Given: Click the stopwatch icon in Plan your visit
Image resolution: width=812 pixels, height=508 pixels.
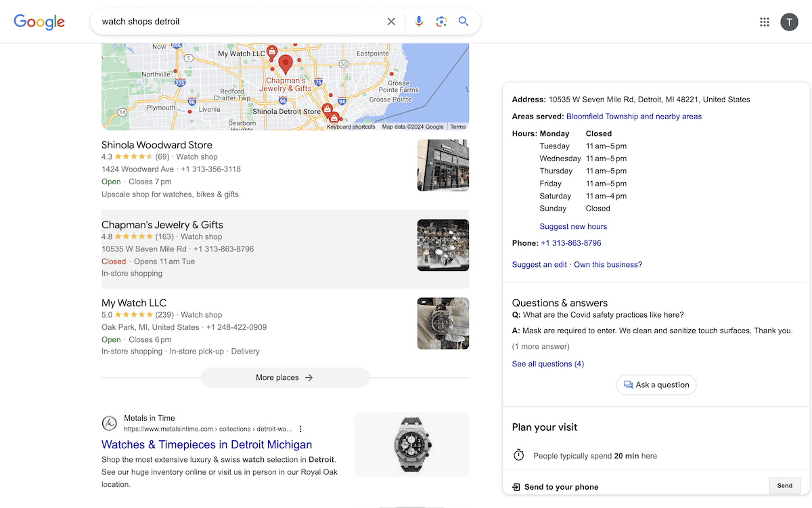Looking at the screenshot, I should click(519, 455).
